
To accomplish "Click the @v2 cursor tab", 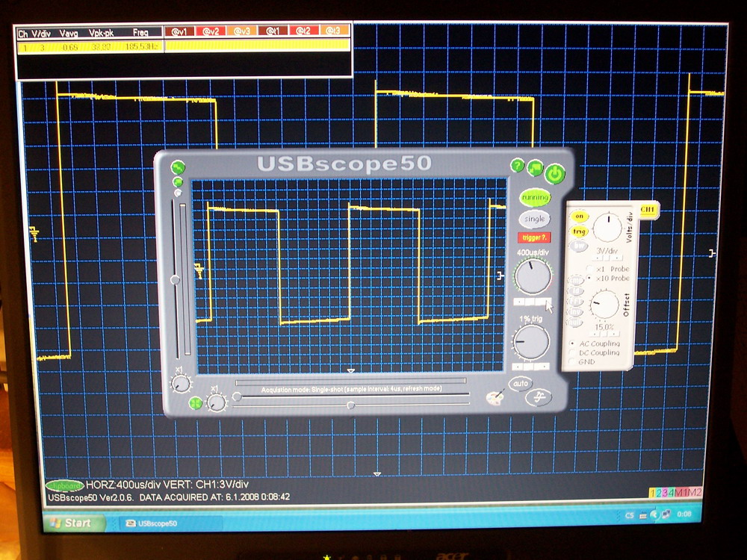I will point(211,31).
